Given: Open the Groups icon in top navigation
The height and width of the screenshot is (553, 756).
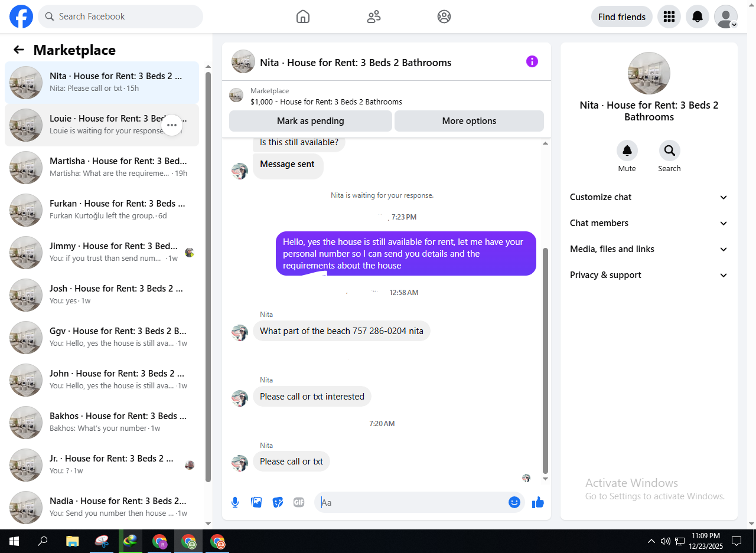Looking at the screenshot, I should 444,17.
